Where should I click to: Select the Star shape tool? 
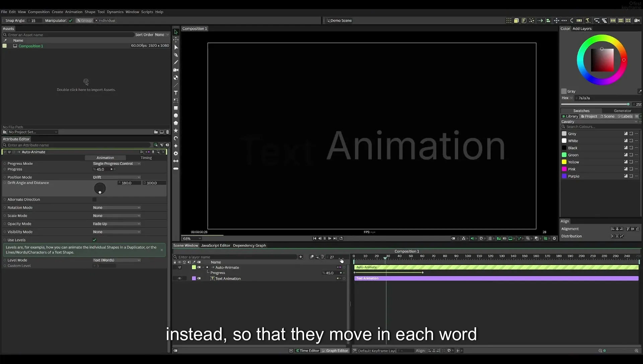click(x=175, y=130)
